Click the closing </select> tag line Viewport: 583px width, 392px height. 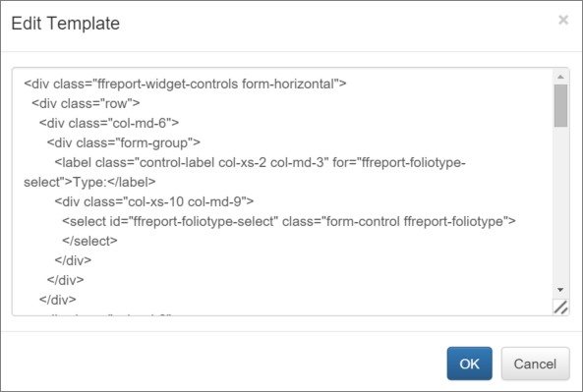pos(89,241)
